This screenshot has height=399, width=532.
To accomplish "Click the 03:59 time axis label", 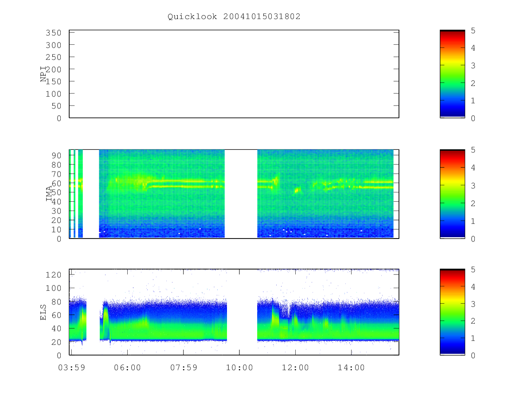I will click(x=71, y=368).
